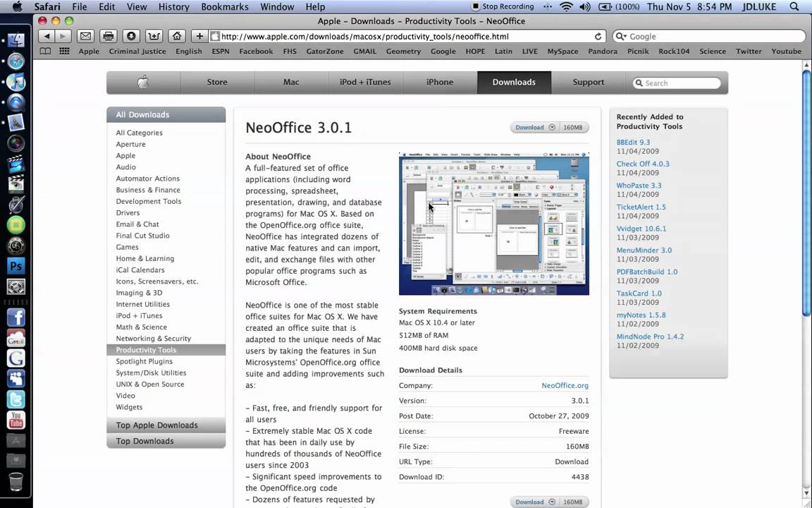The width and height of the screenshot is (812, 508).
Task: Go to the home page icon
Action: (177, 36)
